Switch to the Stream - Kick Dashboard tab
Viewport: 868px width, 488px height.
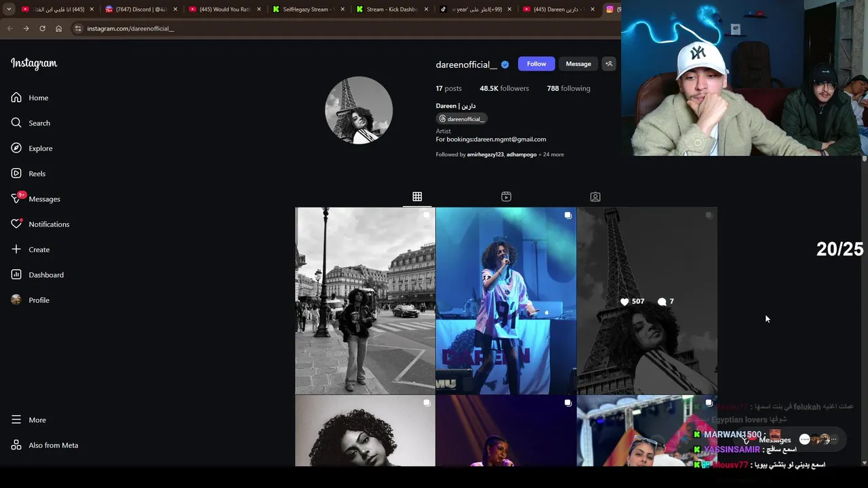tap(391, 9)
